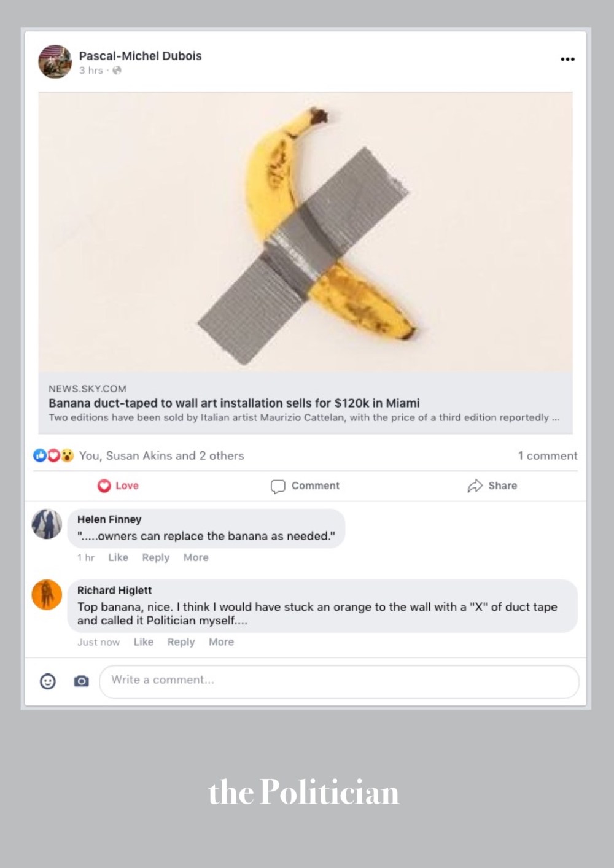Open the banana article headline link

(234, 403)
